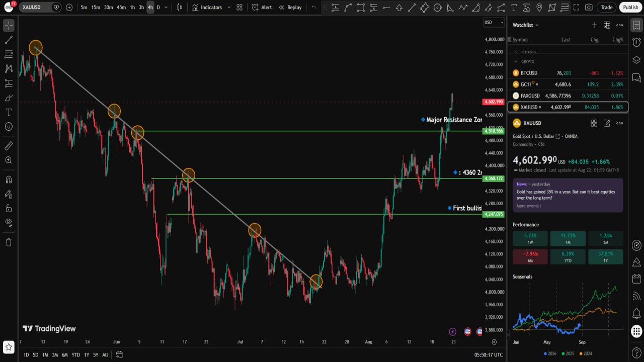This screenshot has width=644, height=362.
Task: Open the Fibonacci retracement tools
Action: click(x=9, y=54)
